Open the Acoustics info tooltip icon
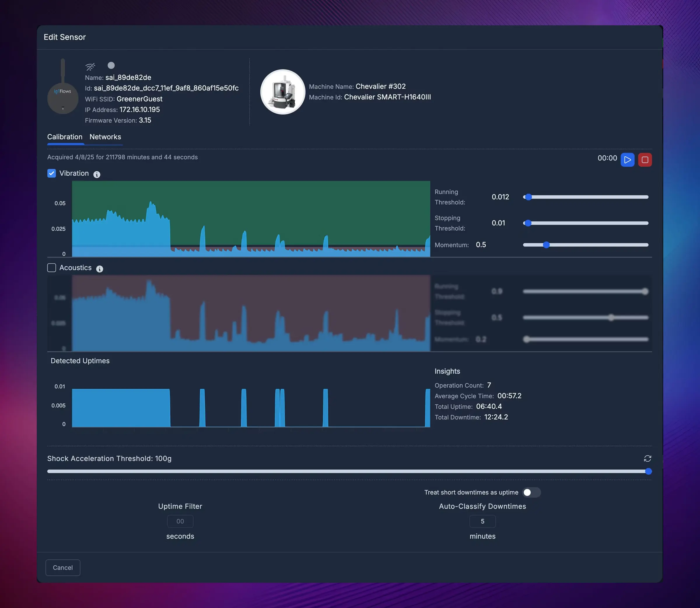The image size is (700, 608). [99, 269]
